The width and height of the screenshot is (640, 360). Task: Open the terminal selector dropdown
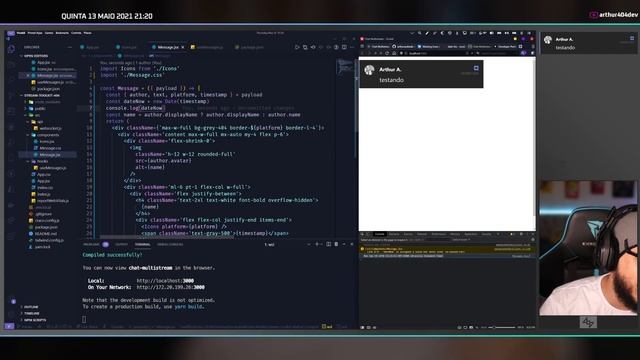(286, 244)
